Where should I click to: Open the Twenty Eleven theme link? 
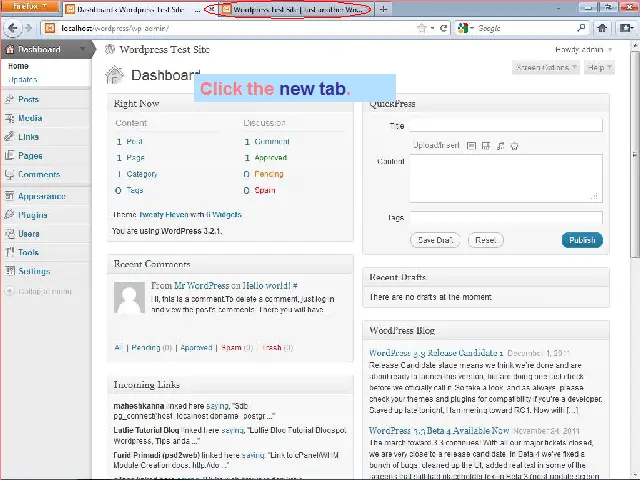tap(164, 214)
